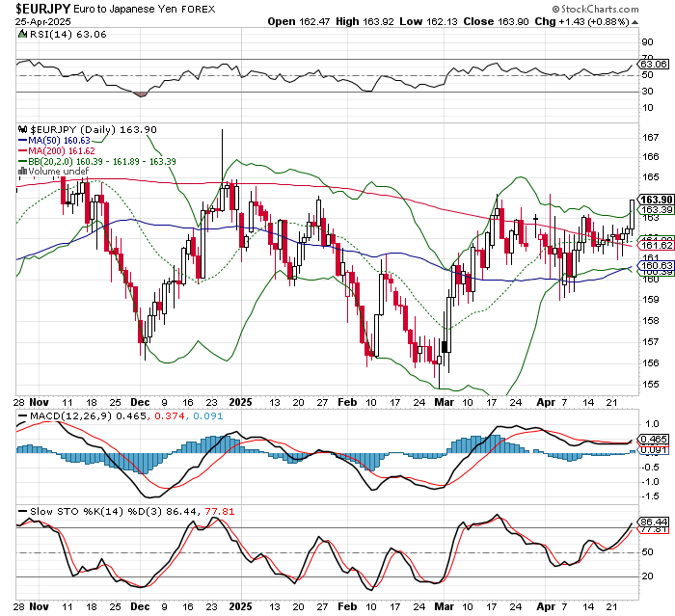This screenshot has width=675, height=616.
Task: Click the 'Euro to Japanese Yen FOREX' subtitle
Action: (145, 9)
